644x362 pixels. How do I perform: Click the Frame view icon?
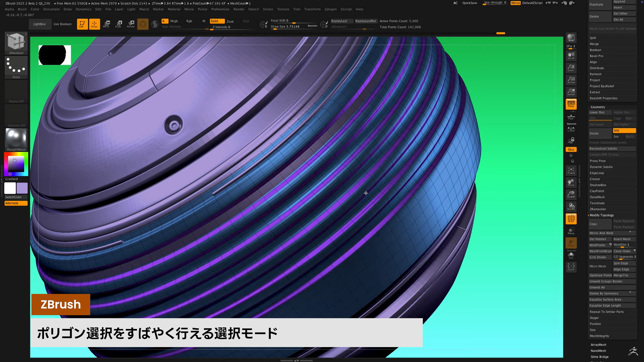point(571,171)
